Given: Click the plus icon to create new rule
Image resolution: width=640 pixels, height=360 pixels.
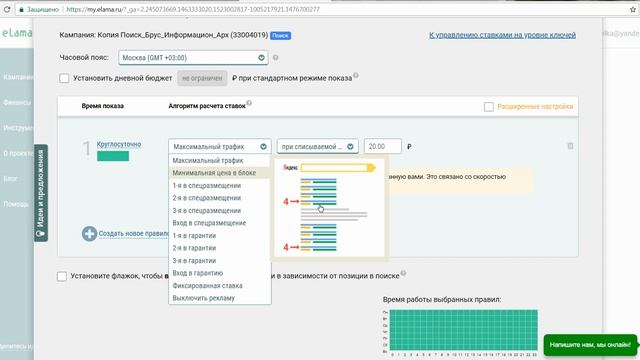Looking at the screenshot, I should tap(89, 234).
